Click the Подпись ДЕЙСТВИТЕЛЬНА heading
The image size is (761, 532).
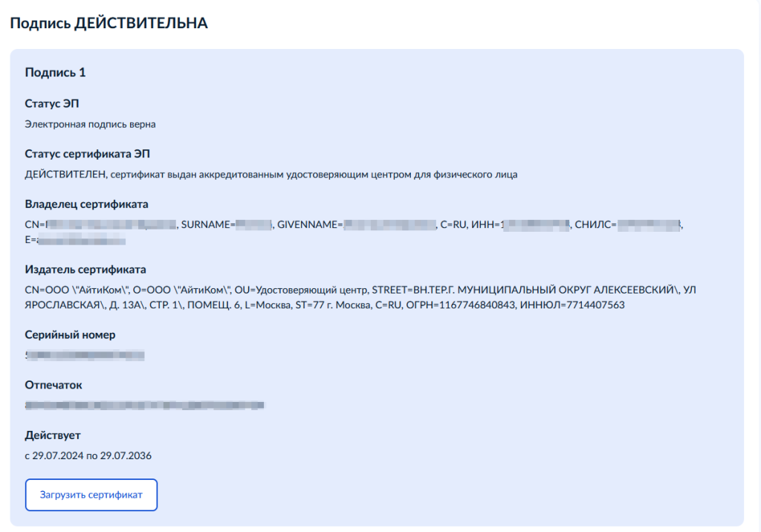click(x=109, y=23)
